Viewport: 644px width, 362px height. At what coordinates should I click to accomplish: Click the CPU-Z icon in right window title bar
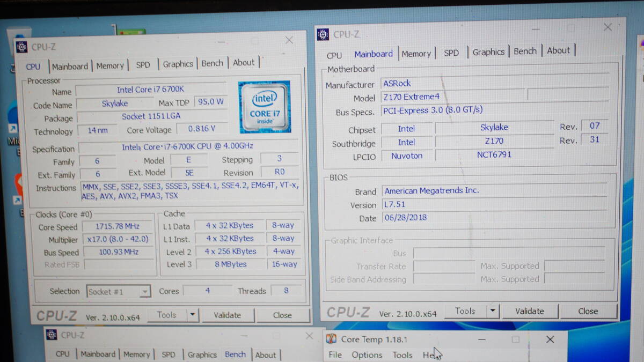click(323, 34)
